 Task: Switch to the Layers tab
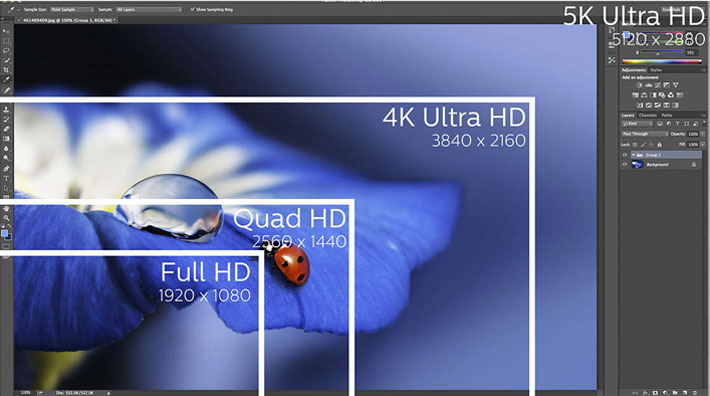628,115
